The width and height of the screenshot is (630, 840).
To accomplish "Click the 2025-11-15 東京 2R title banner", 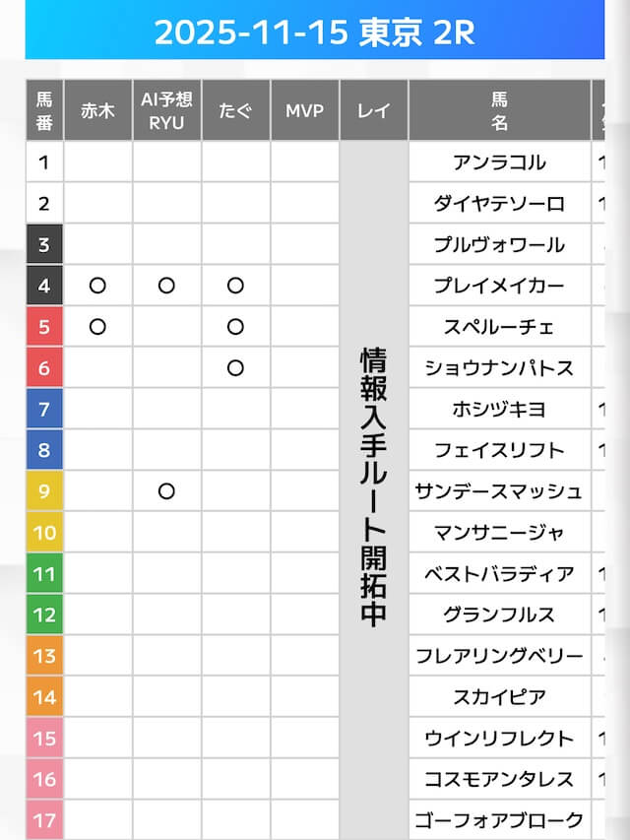I will coord(315,32).
